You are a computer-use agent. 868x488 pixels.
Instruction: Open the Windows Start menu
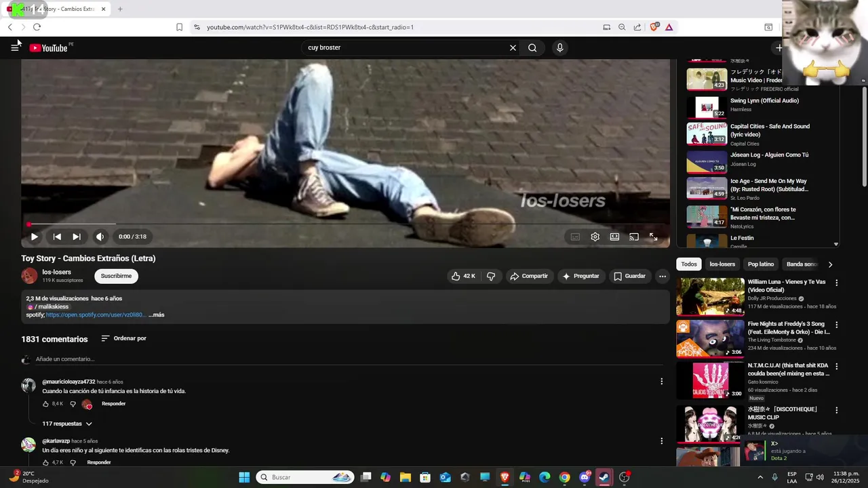[x=244, y=477]
